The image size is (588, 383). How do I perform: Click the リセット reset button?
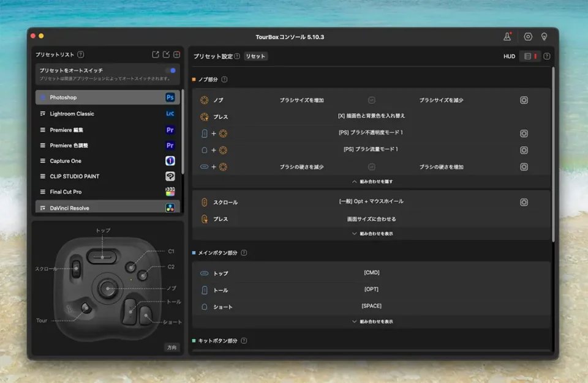(255, 56)
